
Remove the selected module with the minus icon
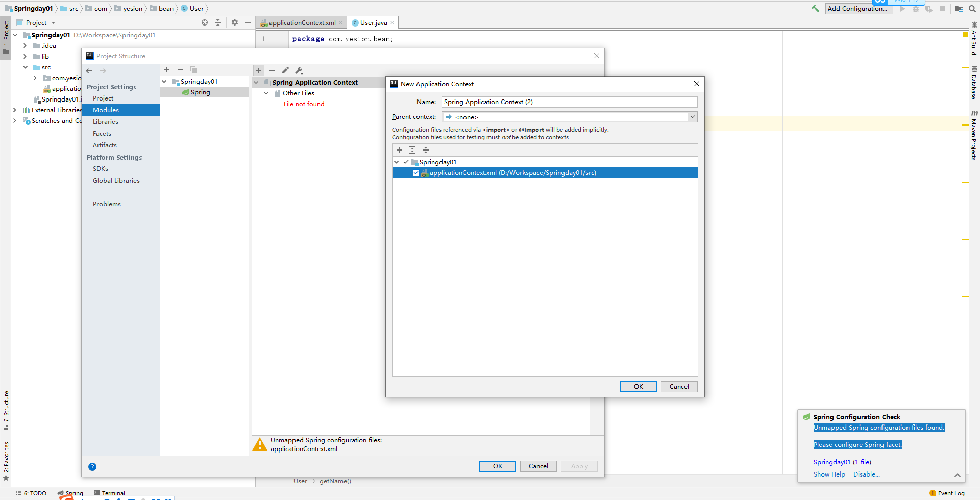point(180,70)
